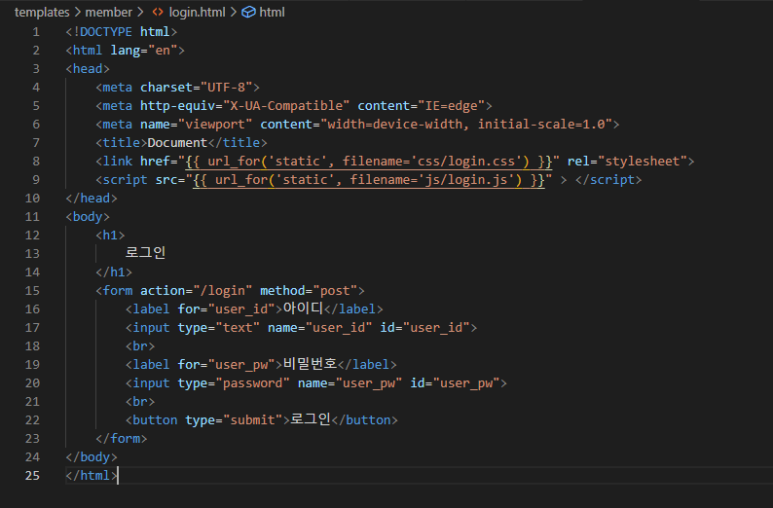The image size is (773, 508).
Task: Expand breadcrumb chevron after templates
Action: pyautogui.click(x=77, y=12)
